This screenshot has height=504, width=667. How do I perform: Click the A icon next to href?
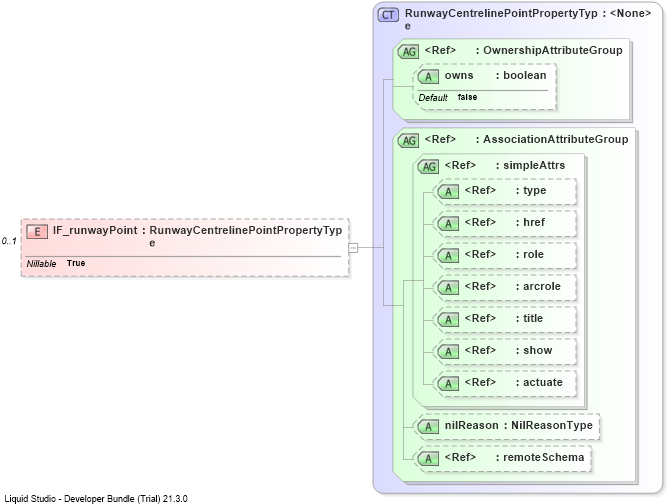pos(448,224)
